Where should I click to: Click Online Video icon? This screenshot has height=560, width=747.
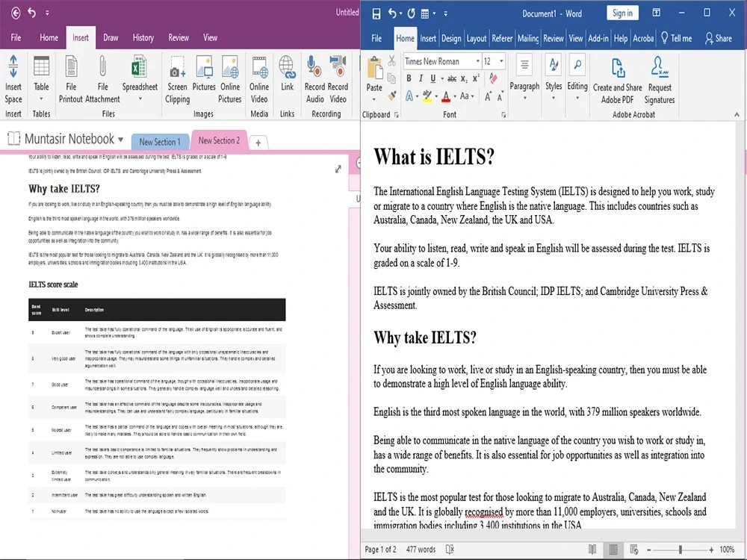click(260, 66)
